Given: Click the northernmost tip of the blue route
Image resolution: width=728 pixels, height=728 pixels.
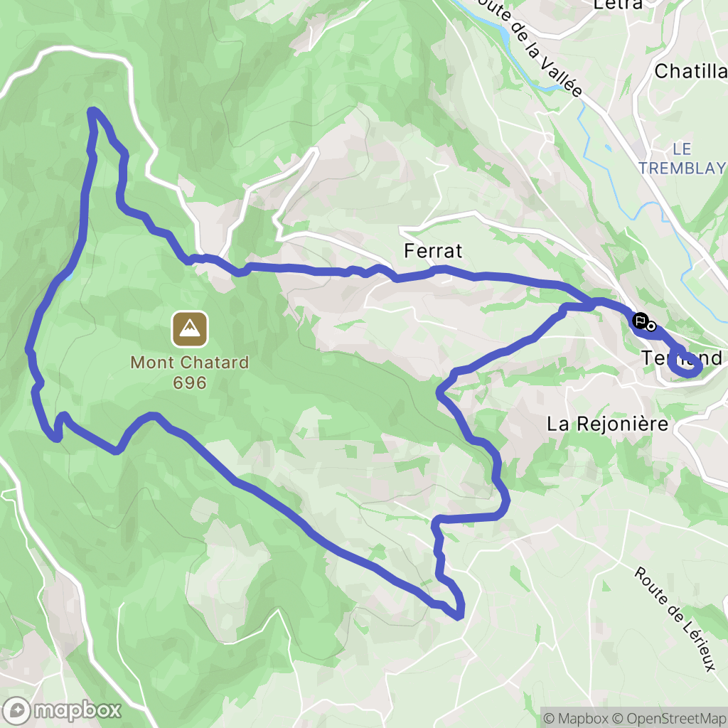Looking at the screenshot, I should point(92,112).
